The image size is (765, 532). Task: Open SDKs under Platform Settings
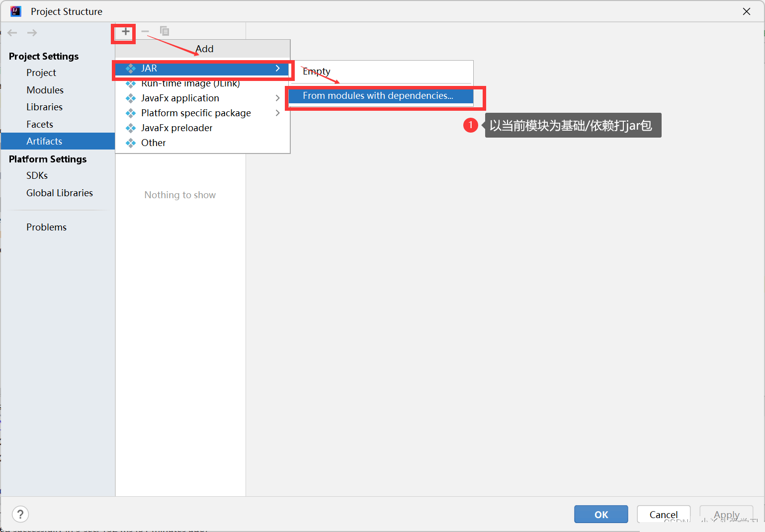pos(37,175)
